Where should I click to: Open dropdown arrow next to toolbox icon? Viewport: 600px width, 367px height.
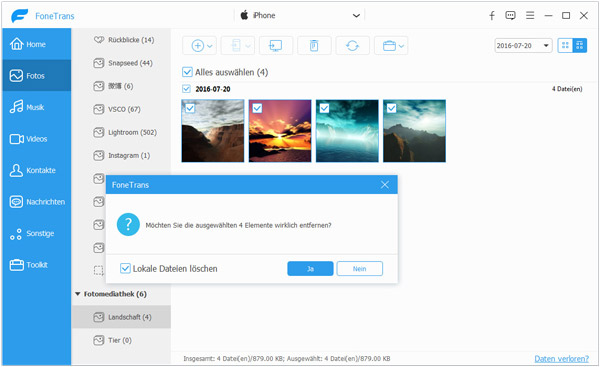[x=401, y=46]
